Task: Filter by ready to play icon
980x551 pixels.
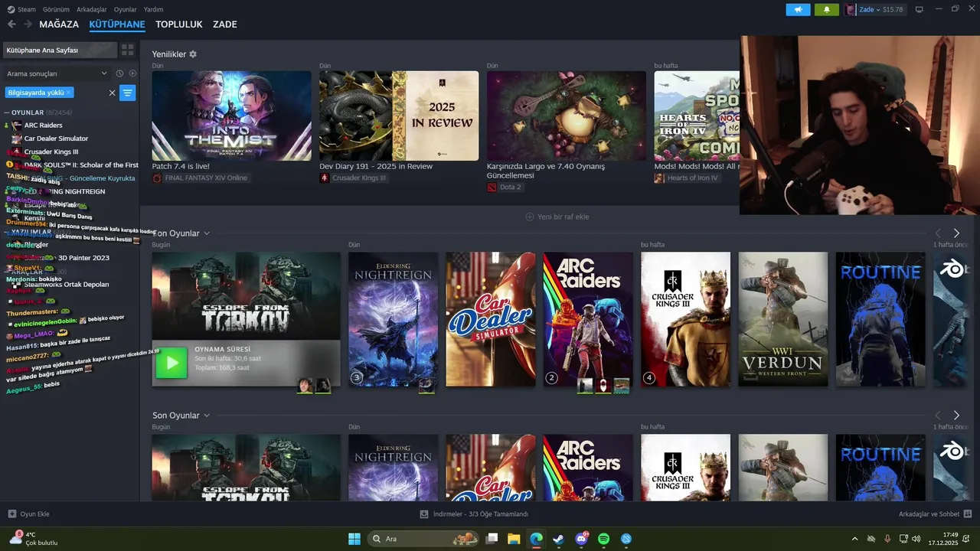Action: point(132,73)
